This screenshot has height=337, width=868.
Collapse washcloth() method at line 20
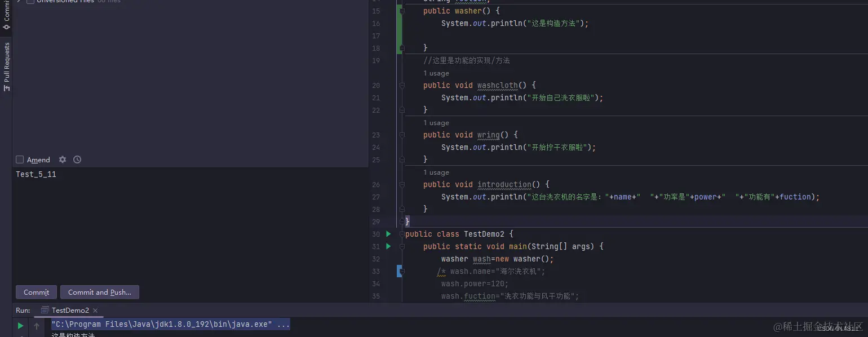(402, 85)
